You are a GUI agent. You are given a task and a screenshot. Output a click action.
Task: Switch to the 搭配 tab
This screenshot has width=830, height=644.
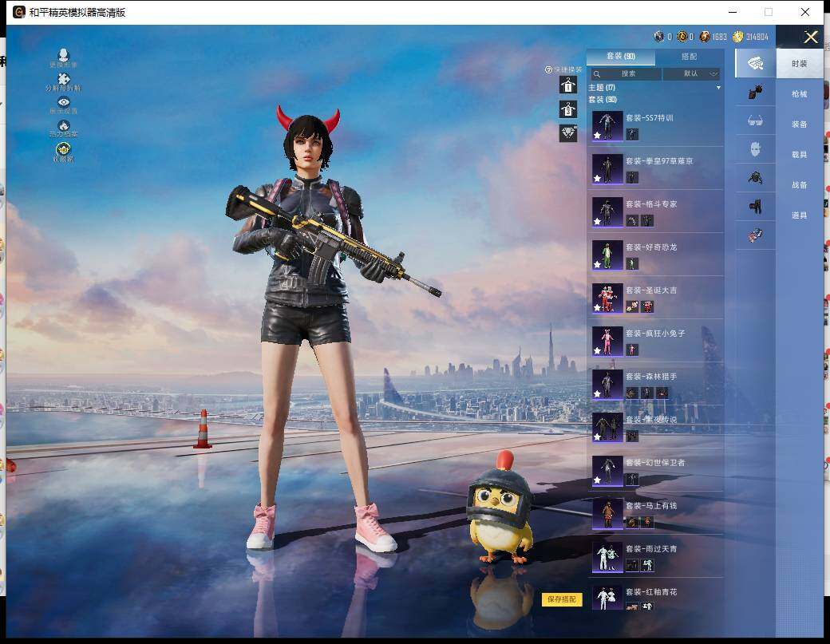[x=690, y=56]
